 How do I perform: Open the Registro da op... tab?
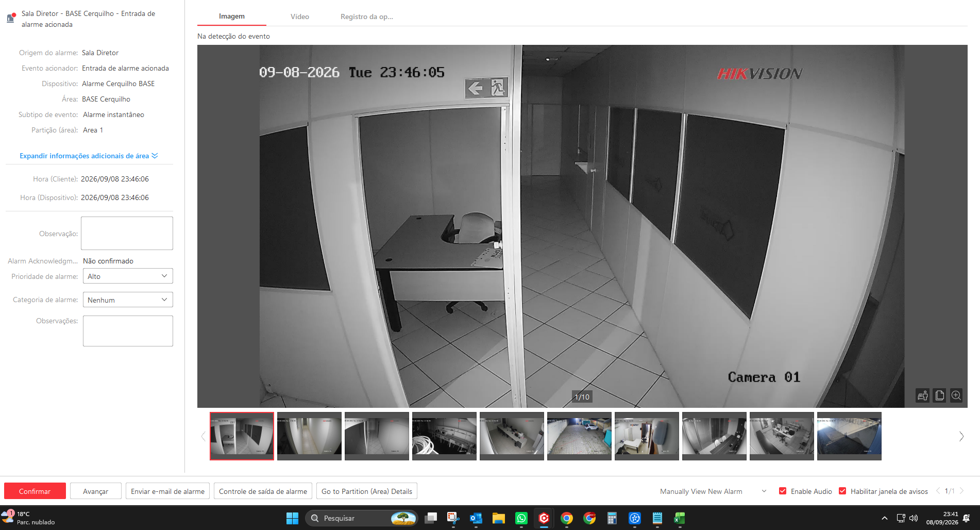pyautogui.click(x=367, y=16)
